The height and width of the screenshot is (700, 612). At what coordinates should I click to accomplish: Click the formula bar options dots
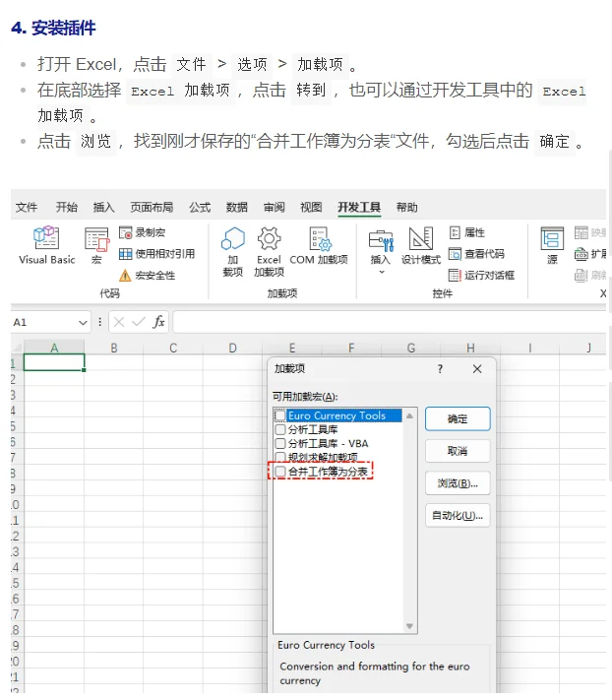100,322
